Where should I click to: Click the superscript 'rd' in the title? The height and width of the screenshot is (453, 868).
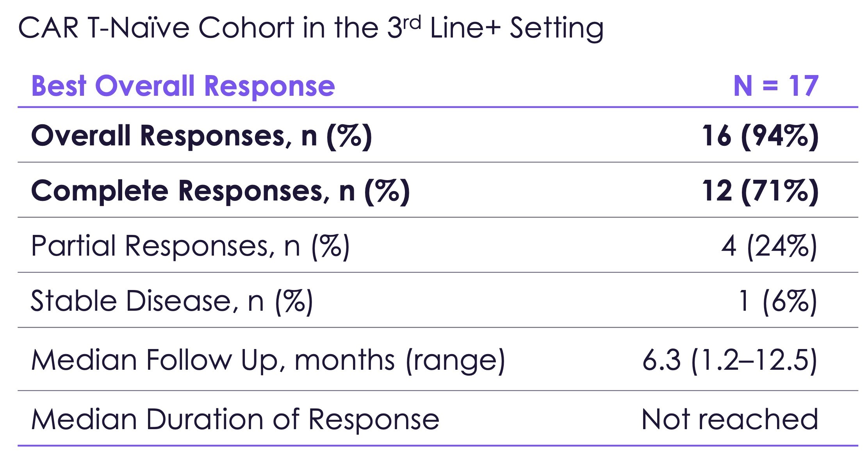[412, 23]
